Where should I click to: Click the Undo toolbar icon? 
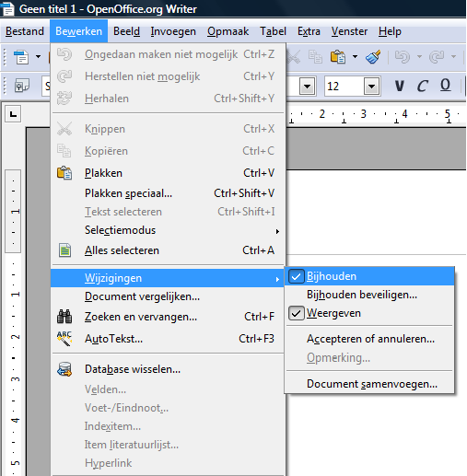tap(403, 57)
